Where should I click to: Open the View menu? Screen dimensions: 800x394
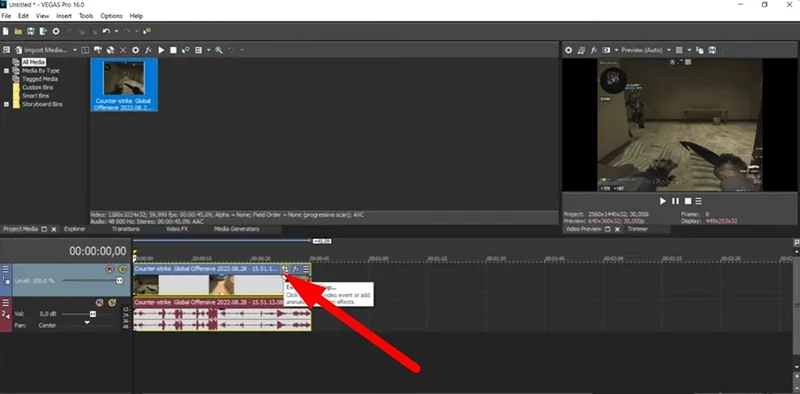point(42,16)
